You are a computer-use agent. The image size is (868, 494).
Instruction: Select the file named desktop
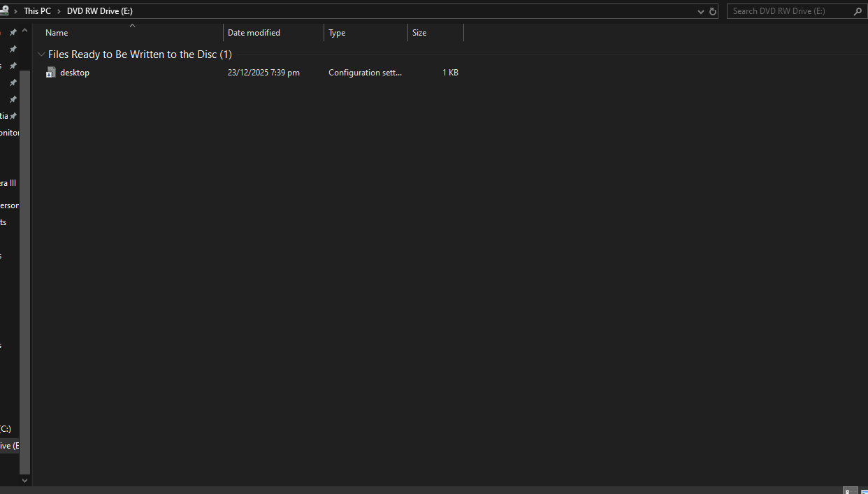(x=75, y=73)
